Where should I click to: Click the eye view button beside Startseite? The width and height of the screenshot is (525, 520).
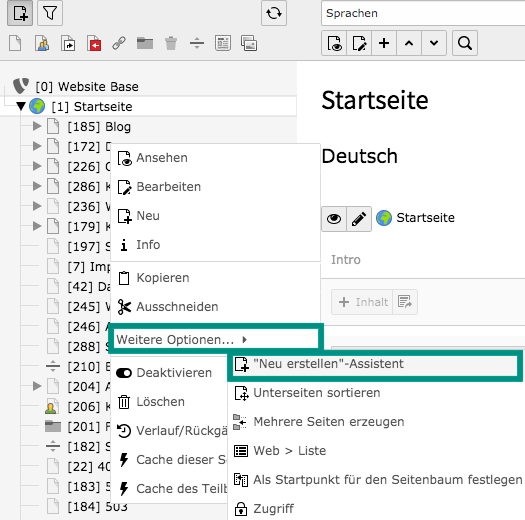coord(334,219)
